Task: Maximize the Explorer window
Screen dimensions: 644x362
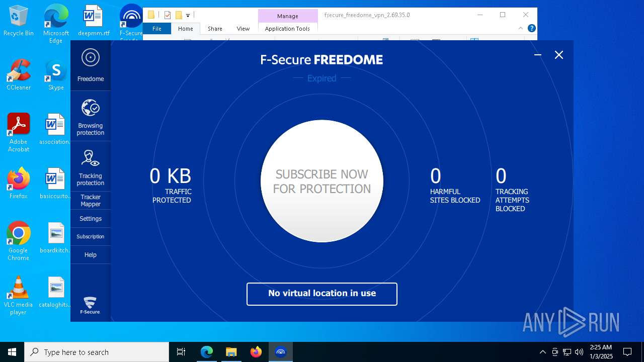Action: (502, 15)
